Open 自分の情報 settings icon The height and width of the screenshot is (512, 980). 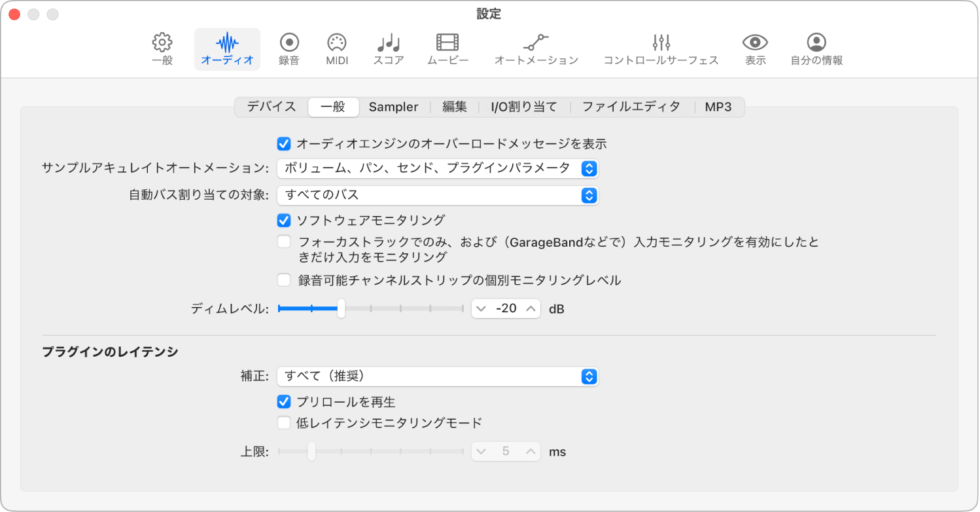[x=816, y=48]
